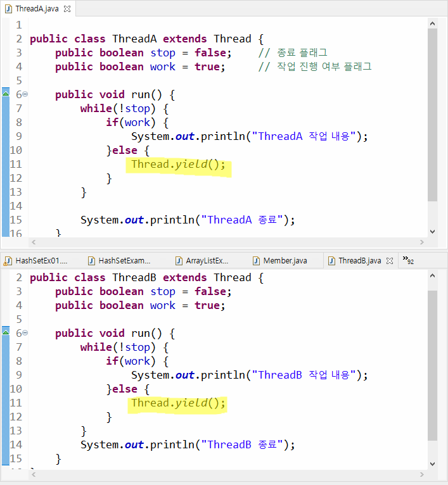
Task: Click the up arrow of ThreadA vertical scrollbar
Action: (433, 23)
